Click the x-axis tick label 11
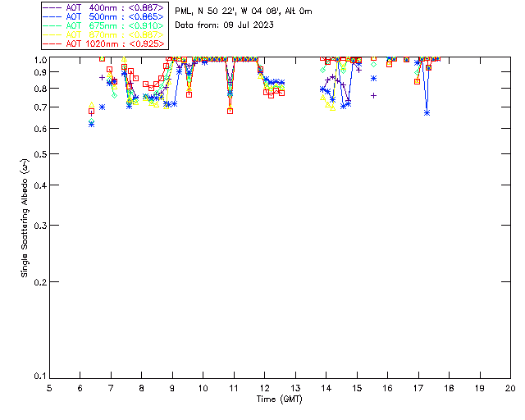 (234, 388)
